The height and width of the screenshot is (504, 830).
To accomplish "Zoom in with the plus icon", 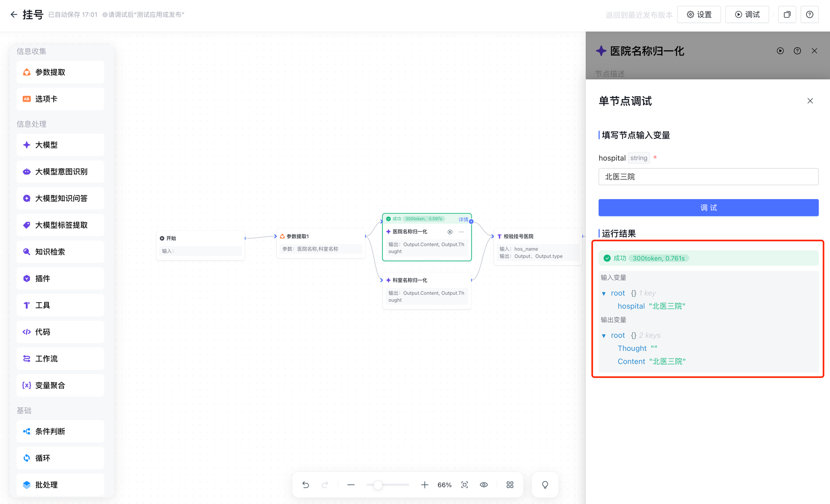I will coord(424,485).
